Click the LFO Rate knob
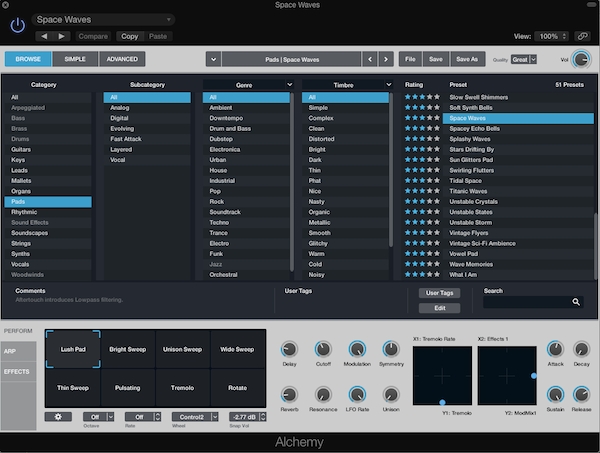The height and width of the screenshot is (453, 600). coord(357,394)
